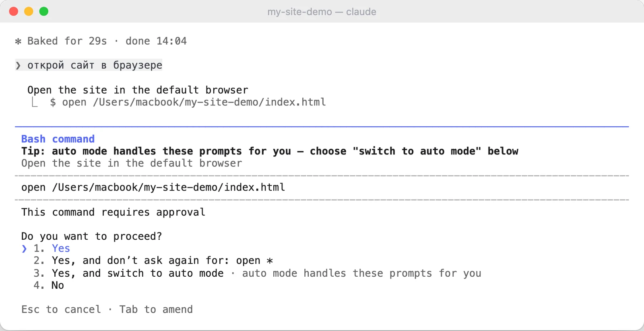
Task: Click the blue selection arrow beside Yes
Action: point(24,249)
